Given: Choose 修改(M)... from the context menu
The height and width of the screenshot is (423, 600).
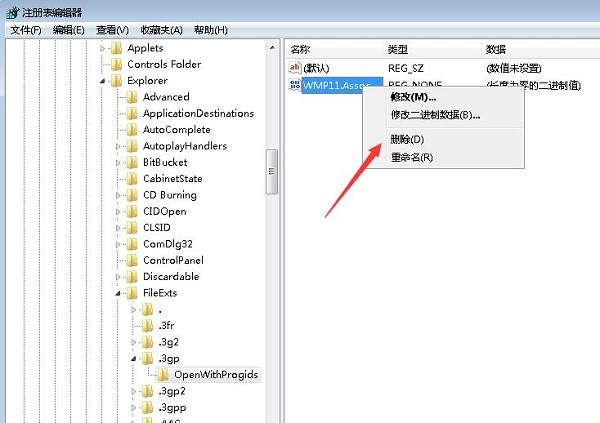Looking at the screenshot, I should click(x=413, y=97).
